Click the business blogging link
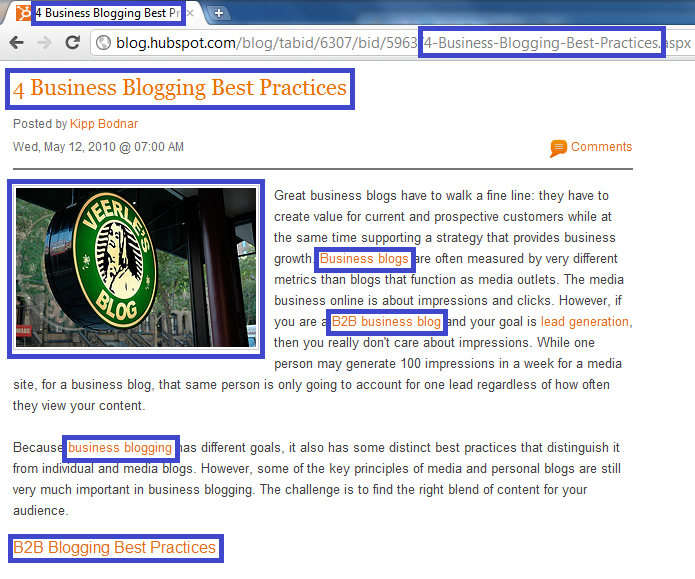The height and width of the screenshot is (579, 695). point(120,448)
